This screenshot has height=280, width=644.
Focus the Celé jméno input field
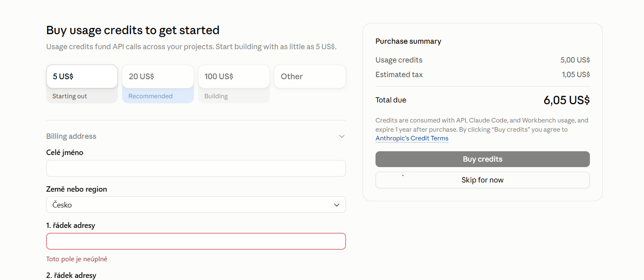(x=196, y=168)
